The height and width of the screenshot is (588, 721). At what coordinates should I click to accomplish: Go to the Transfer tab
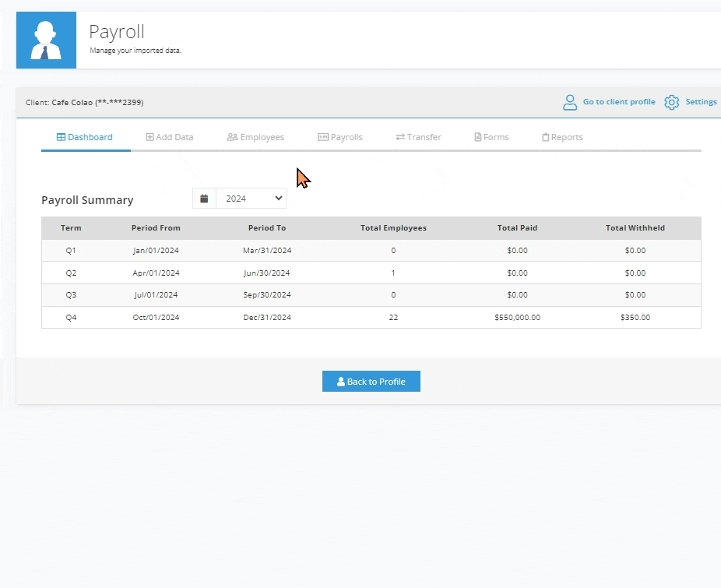point(418,137)
